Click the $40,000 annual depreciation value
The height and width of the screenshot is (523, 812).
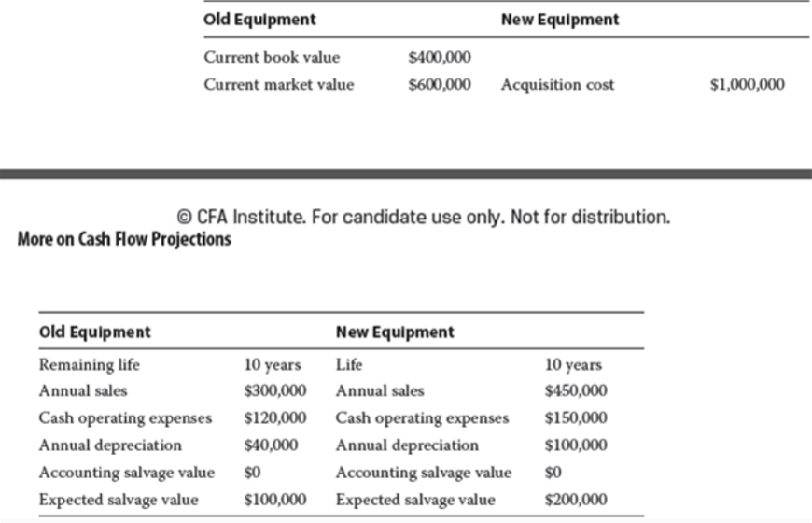[271, 445]
